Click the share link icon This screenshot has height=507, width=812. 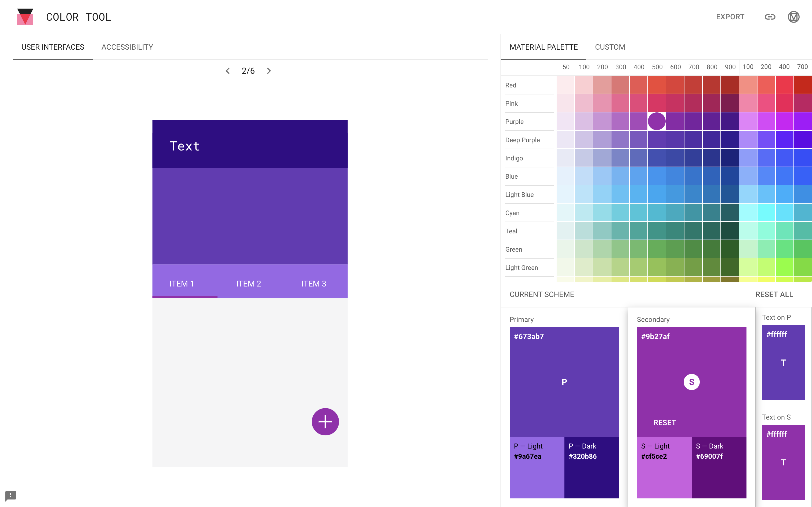(770, 17)
